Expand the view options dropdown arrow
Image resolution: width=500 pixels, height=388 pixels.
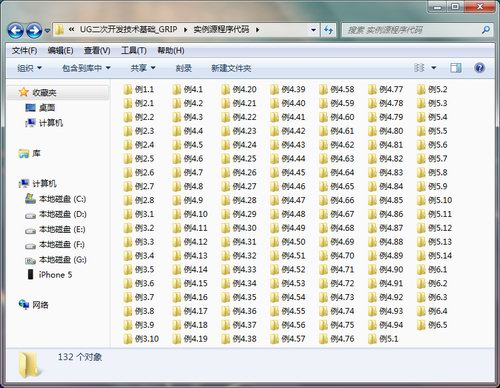pyautogui.click(x=434, y=68)
